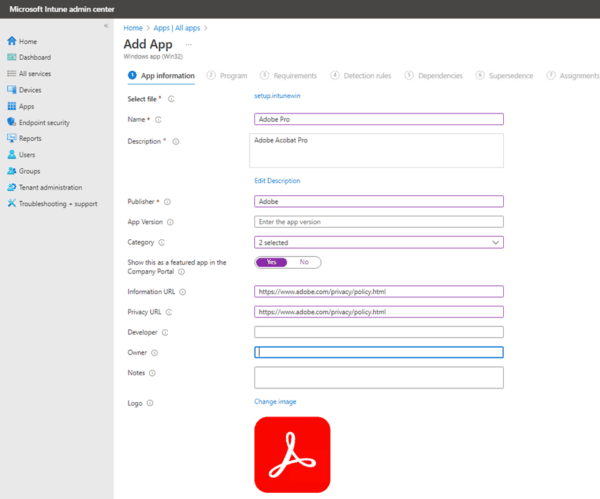The width and height of the screenshot is (600, 499).
Task: Click info icon next to Developer
Action: (165, 333)
